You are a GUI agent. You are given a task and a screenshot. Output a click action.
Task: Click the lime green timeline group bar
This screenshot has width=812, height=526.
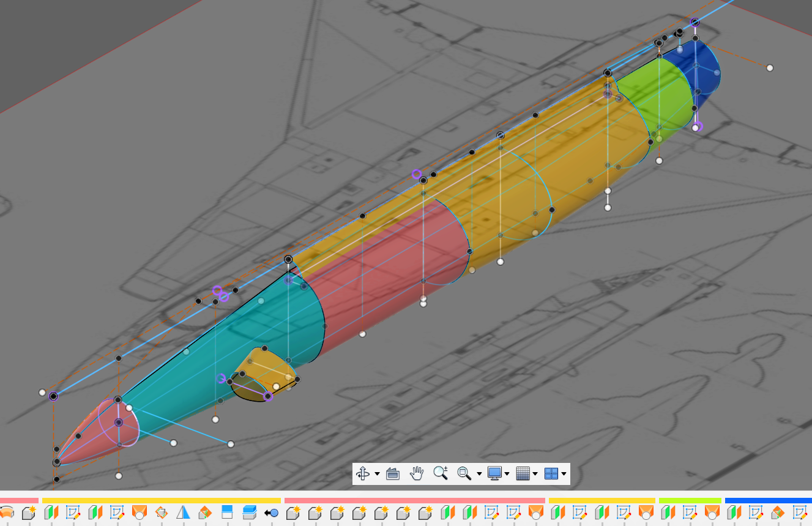[x=690, y=501]
